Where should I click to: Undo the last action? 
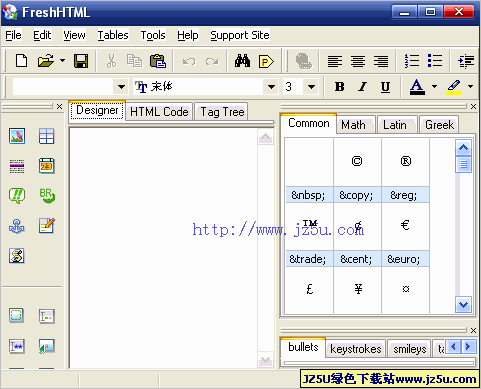pos(189,61)
